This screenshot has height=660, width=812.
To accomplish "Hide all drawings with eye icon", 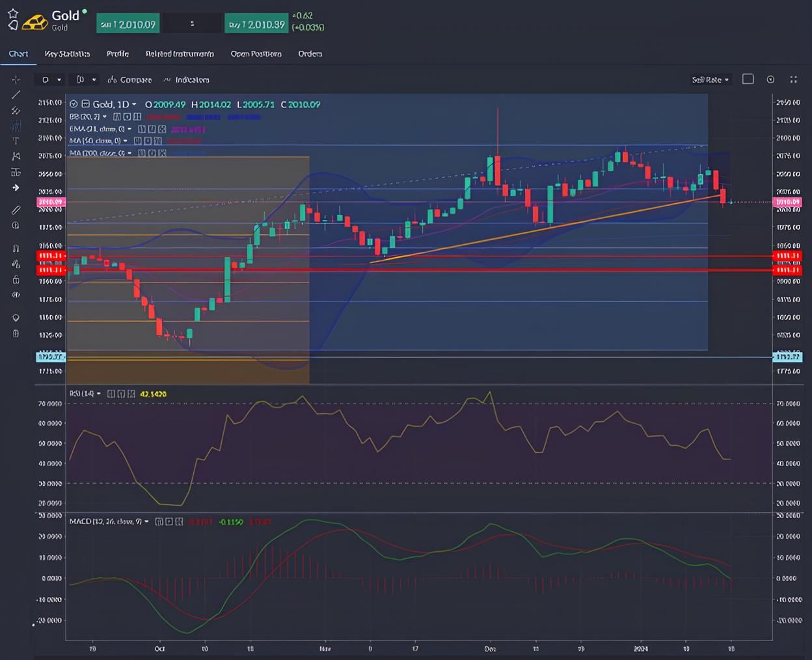I will (x=16, y=295).
